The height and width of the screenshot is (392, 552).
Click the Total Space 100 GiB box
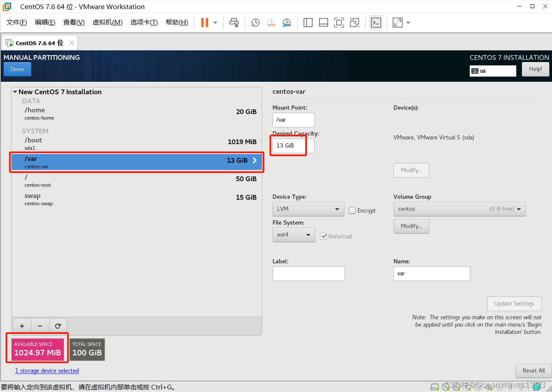pyautogui.click(x=87, y=349)
